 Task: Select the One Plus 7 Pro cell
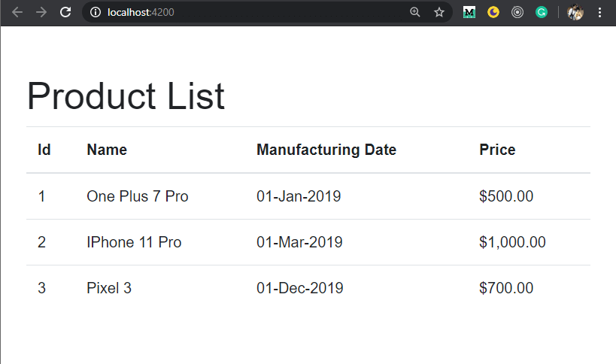tap(138, 196)
